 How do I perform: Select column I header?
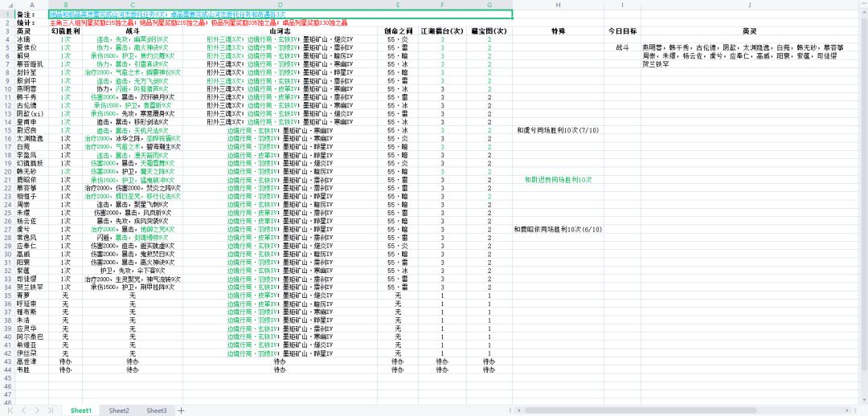pos(622,5)
